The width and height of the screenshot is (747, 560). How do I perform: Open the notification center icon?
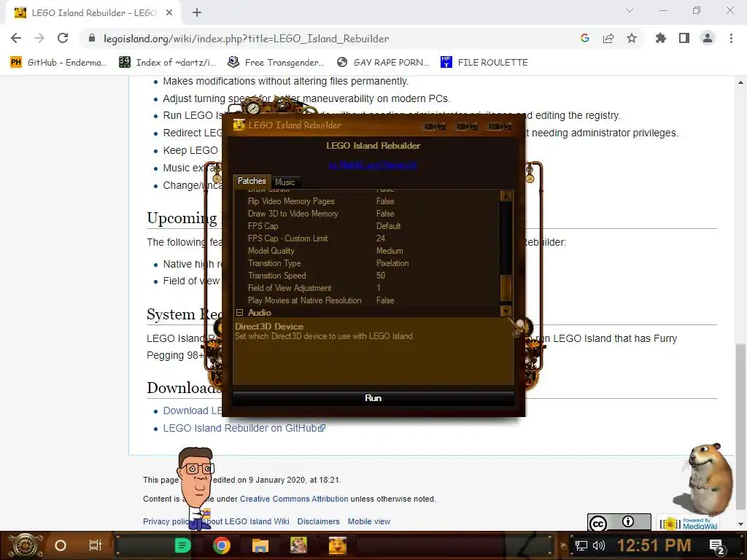click(717, 546)
